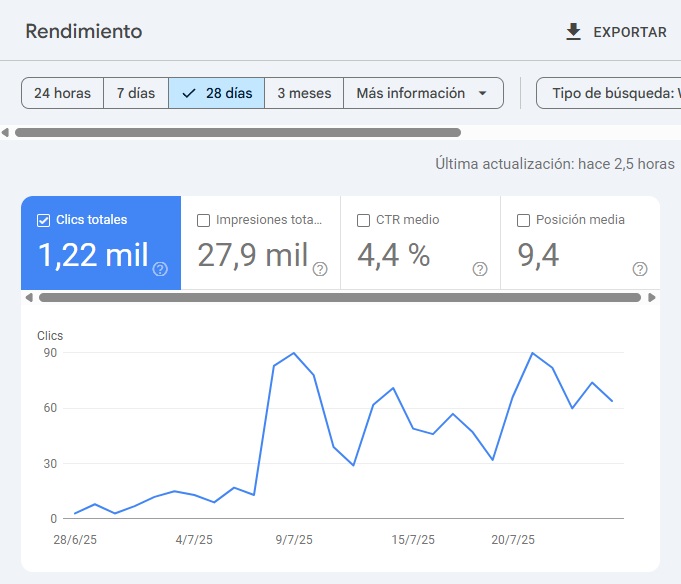Uncheck the Clics totales checkbox
This screenshot has width=681, height=584.
pos(43,220)
